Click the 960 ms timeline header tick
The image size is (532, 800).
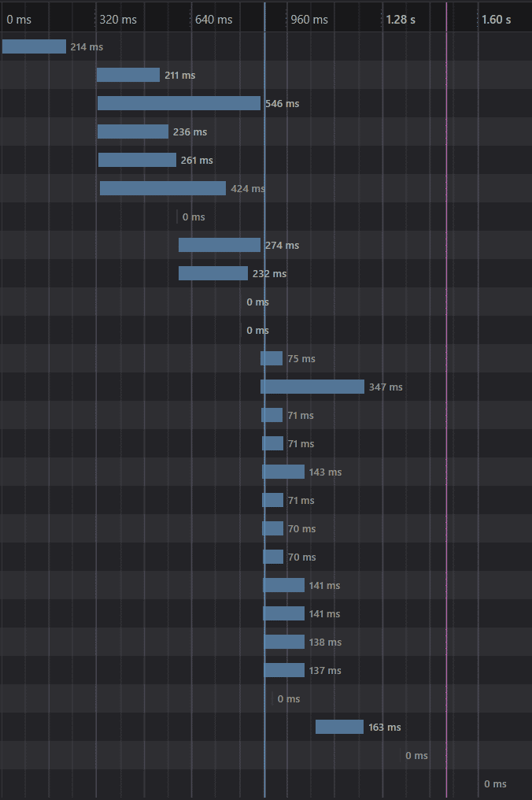tap(309, 20)
